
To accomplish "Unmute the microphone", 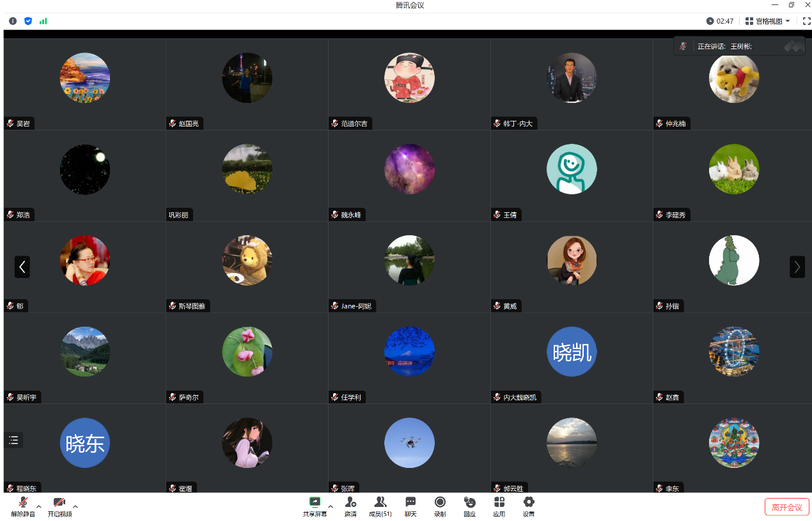I will click(23, 506).
